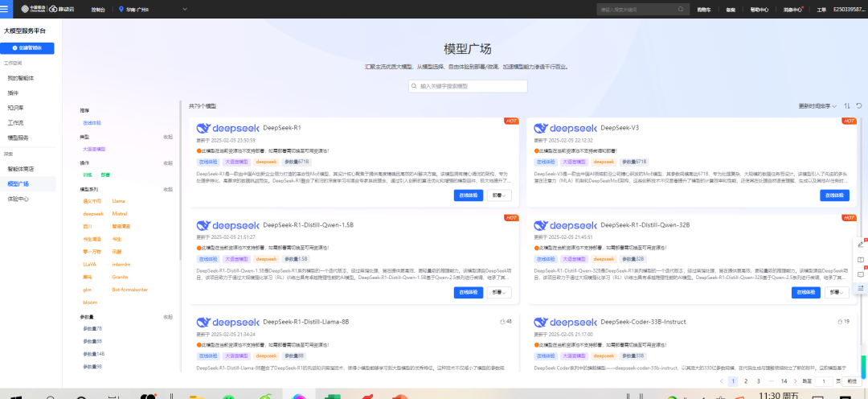Click the taskbar clock showing 11:30
The width and height of the screenshot is (868, 399).
click(778, 395)
